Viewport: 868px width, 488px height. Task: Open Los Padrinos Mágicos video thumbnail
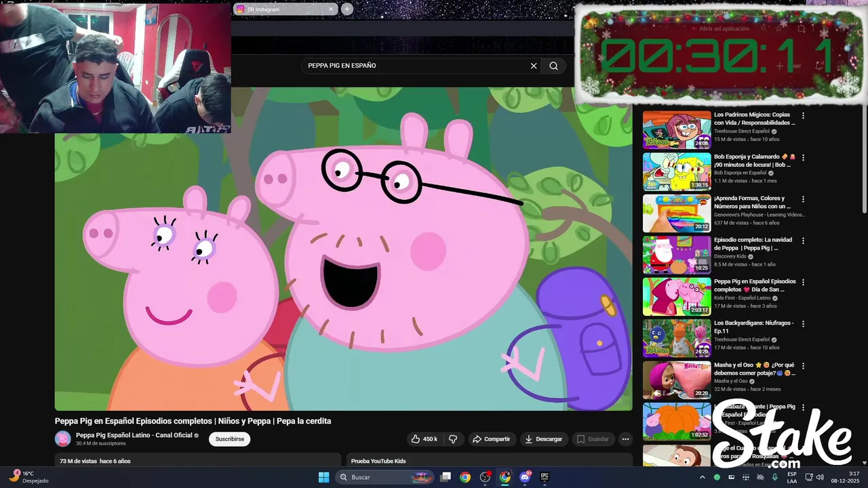pos(677,130)
